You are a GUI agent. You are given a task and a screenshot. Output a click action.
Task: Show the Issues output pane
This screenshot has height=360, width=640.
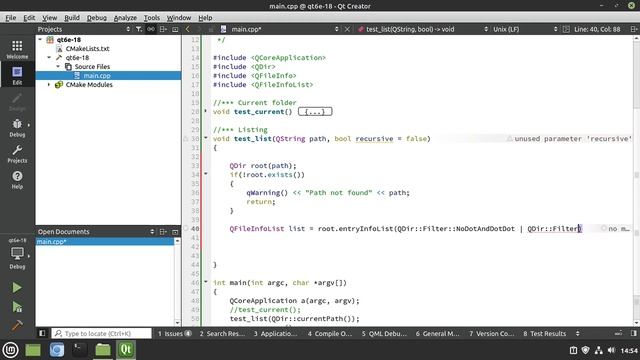click(174, 333)
